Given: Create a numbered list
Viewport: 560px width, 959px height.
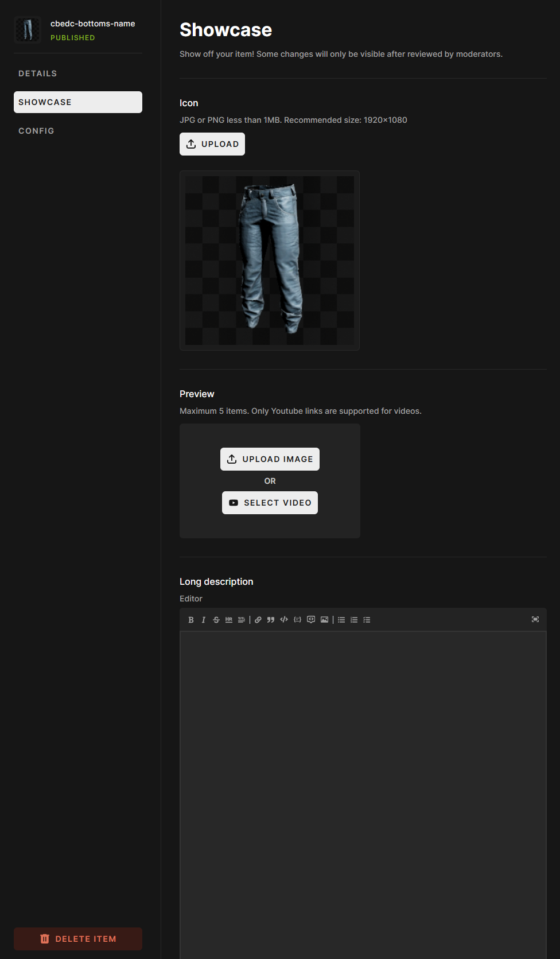Looking at the screenshot, I should (x=354, y=620).
